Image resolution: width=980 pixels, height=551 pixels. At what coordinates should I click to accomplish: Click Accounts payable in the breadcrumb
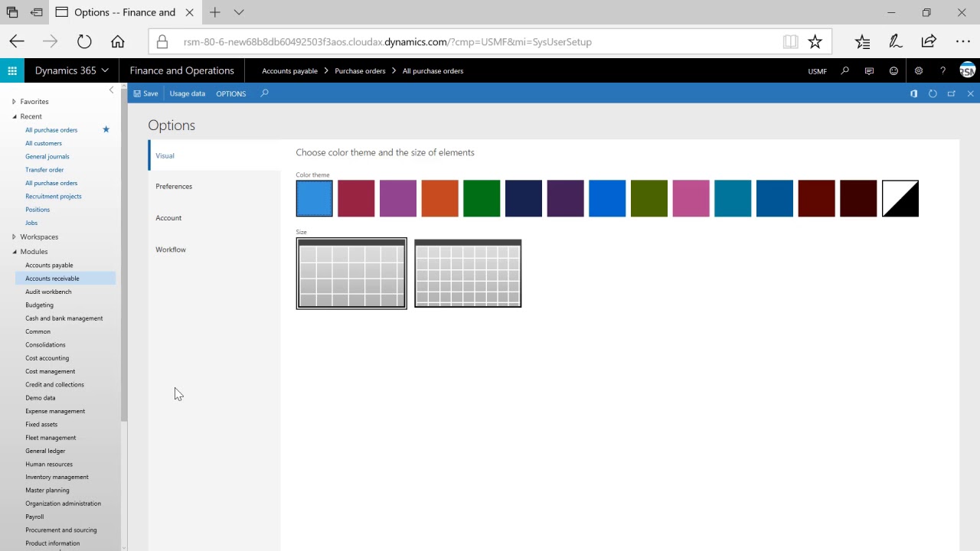click(x=289, y=70)
